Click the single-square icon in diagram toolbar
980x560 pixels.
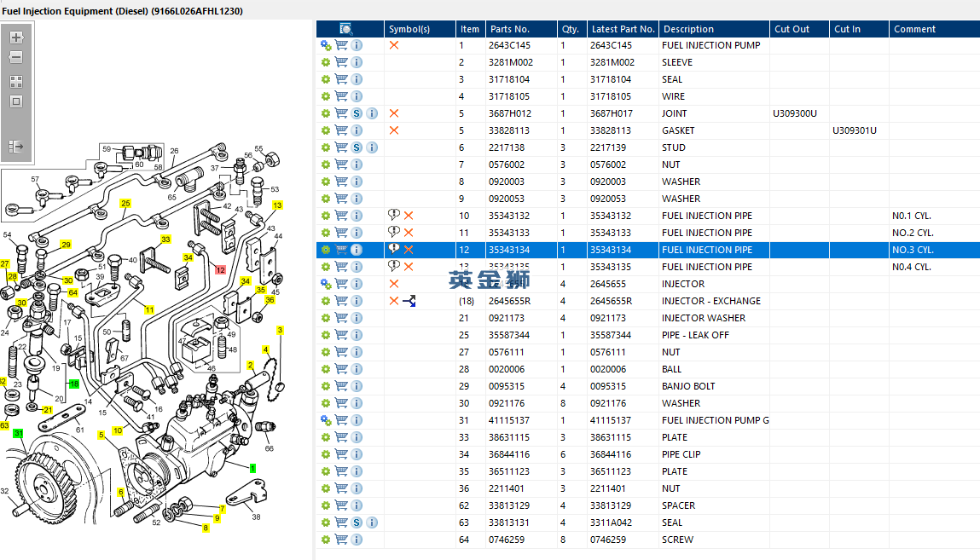16,101
